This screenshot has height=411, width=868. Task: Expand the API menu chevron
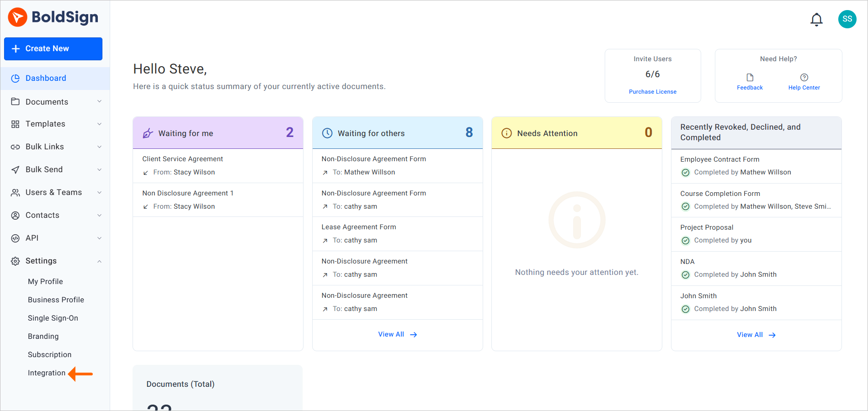[x=99, y=238]
